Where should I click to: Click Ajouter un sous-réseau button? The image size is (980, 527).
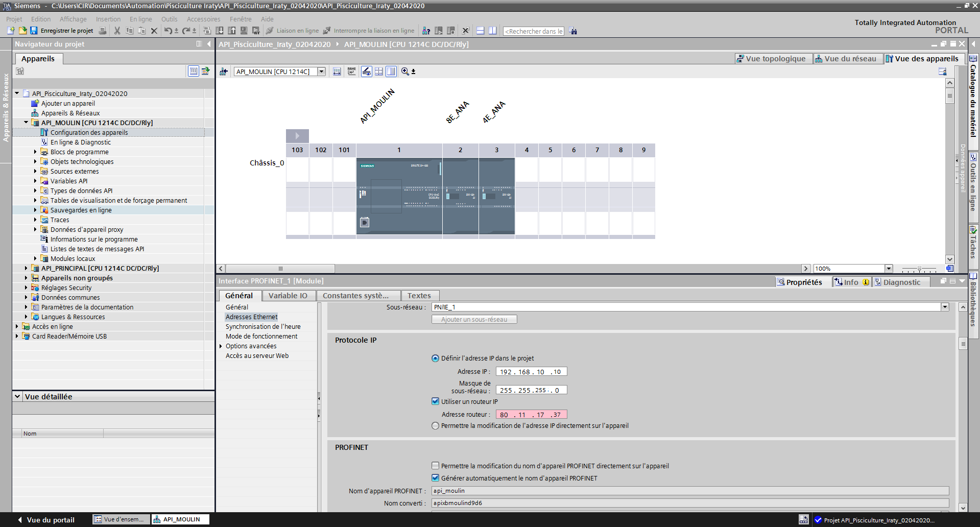[x=474, y=319]
